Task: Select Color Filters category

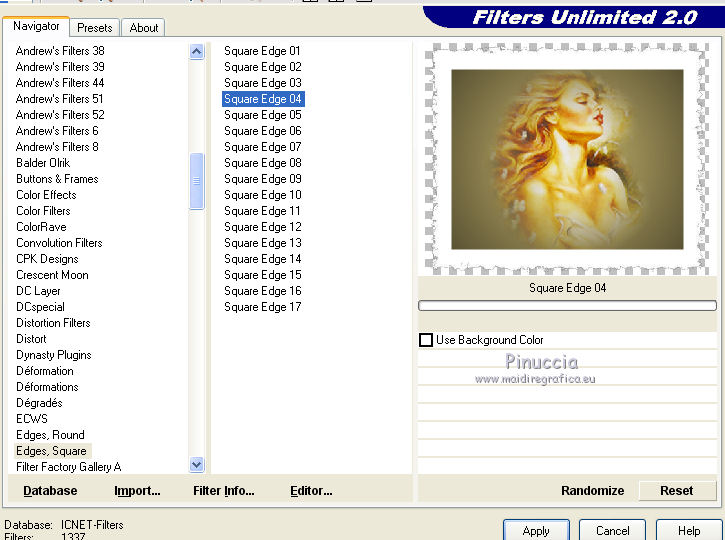Action: coord(43,211)
